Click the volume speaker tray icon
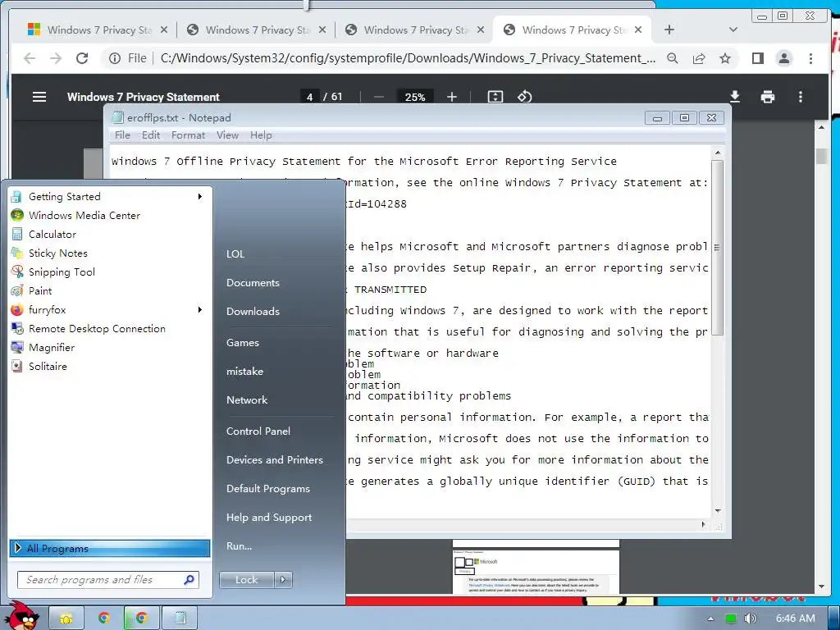840x630 pixels. [x=750, y=619]
